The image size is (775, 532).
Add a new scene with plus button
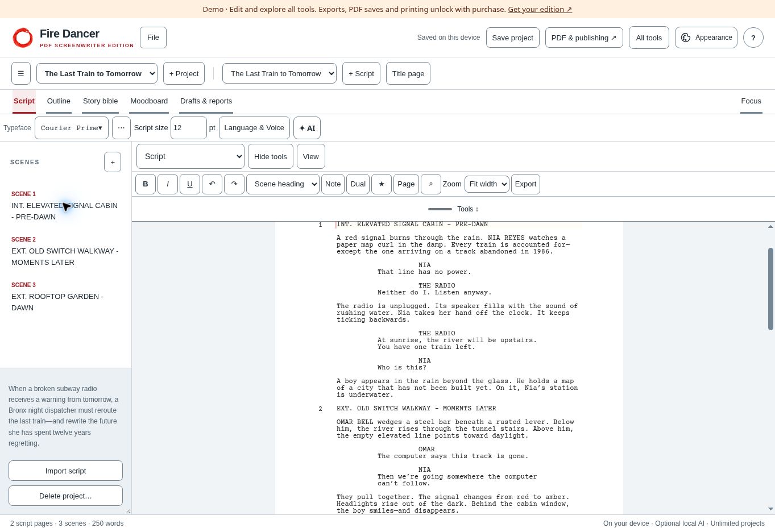(113, 162)
